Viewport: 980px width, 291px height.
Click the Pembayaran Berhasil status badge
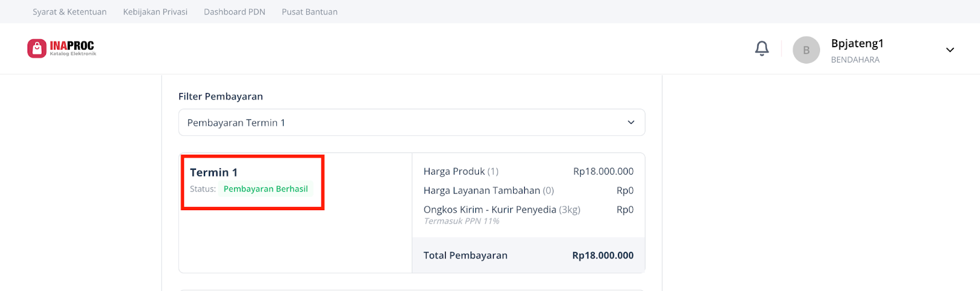tap(266, 189)
